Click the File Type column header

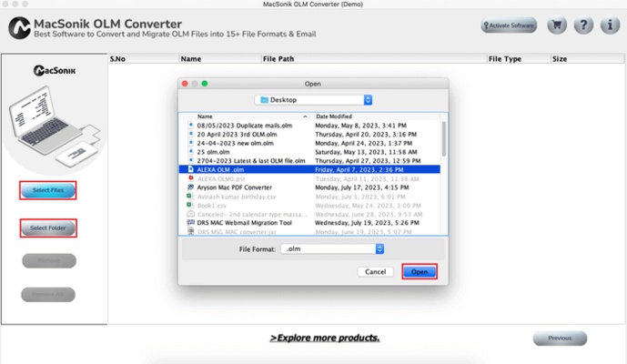[505, 59]
